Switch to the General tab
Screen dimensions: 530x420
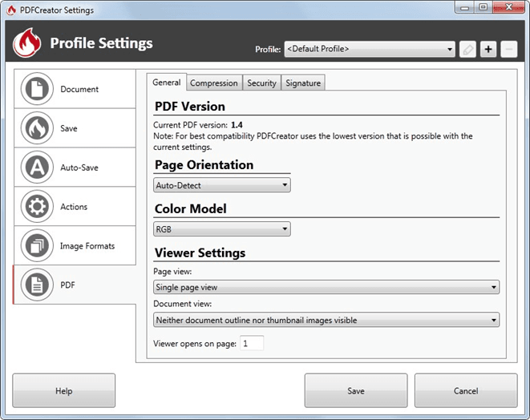click(167, 83)
